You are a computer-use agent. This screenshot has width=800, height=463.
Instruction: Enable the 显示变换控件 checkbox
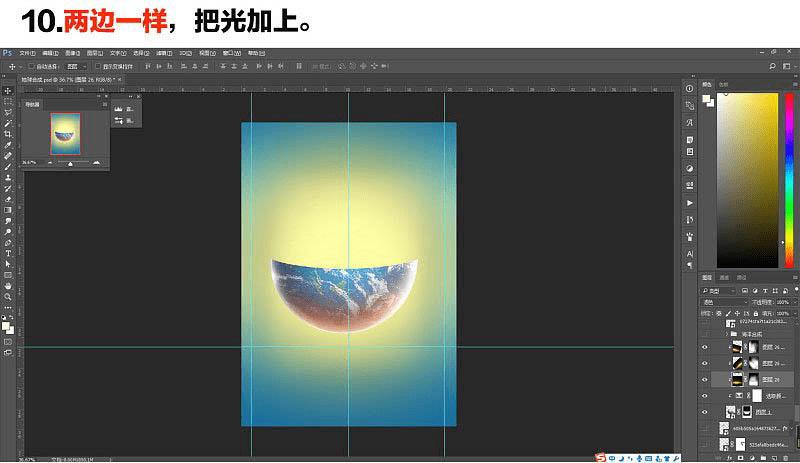point(97,66)
